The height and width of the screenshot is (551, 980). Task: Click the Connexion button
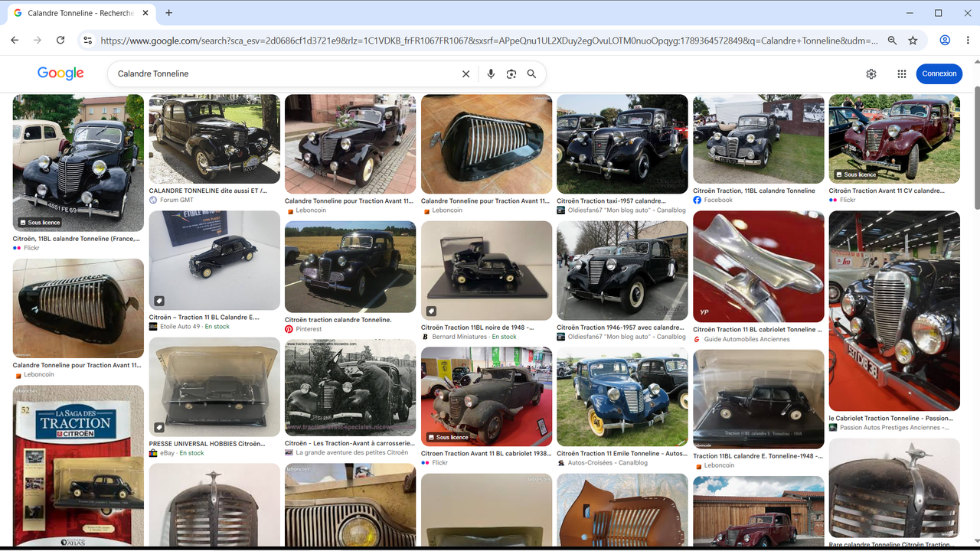point(939,73)
